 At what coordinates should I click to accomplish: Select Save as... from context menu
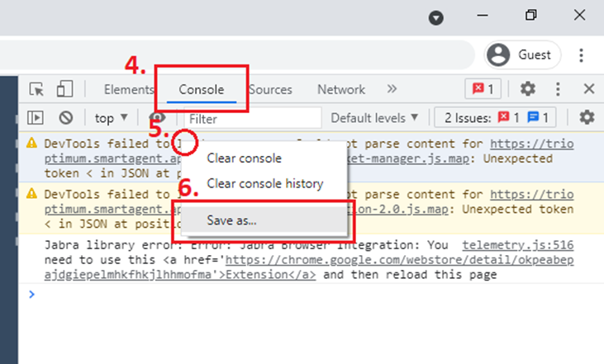point(231,220)
